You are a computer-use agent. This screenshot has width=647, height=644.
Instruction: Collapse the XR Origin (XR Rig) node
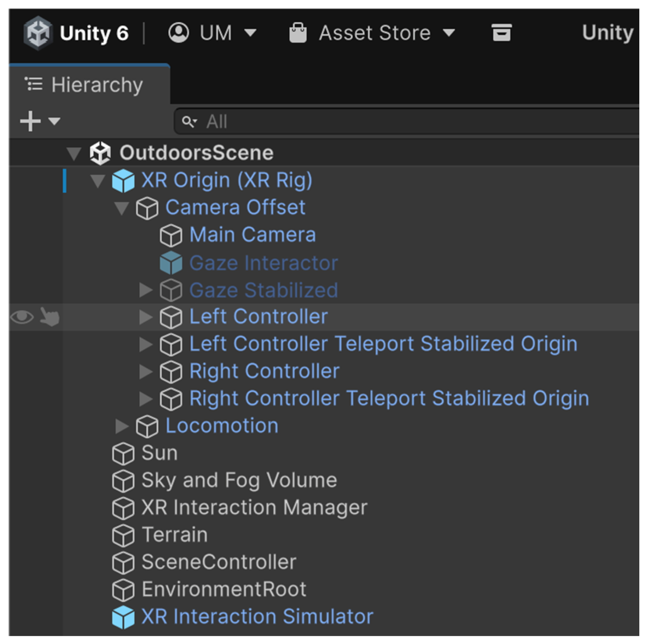[98, 181]
